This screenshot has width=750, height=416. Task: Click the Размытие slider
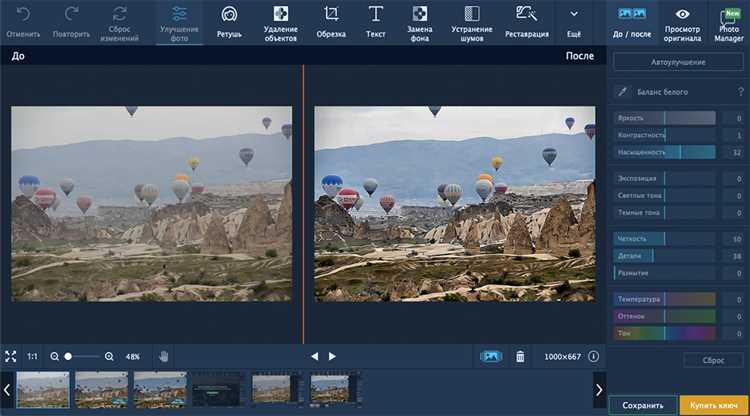[x=664, y=273]
